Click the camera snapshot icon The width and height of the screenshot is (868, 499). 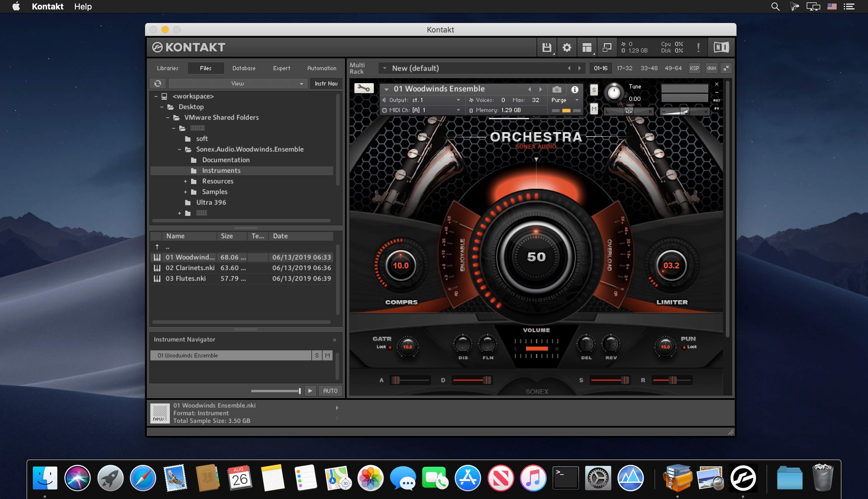(x=557, y=89)
